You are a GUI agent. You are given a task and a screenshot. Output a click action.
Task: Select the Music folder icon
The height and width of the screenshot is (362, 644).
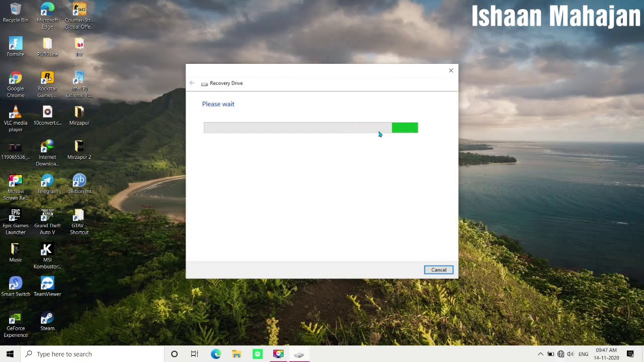16,252
